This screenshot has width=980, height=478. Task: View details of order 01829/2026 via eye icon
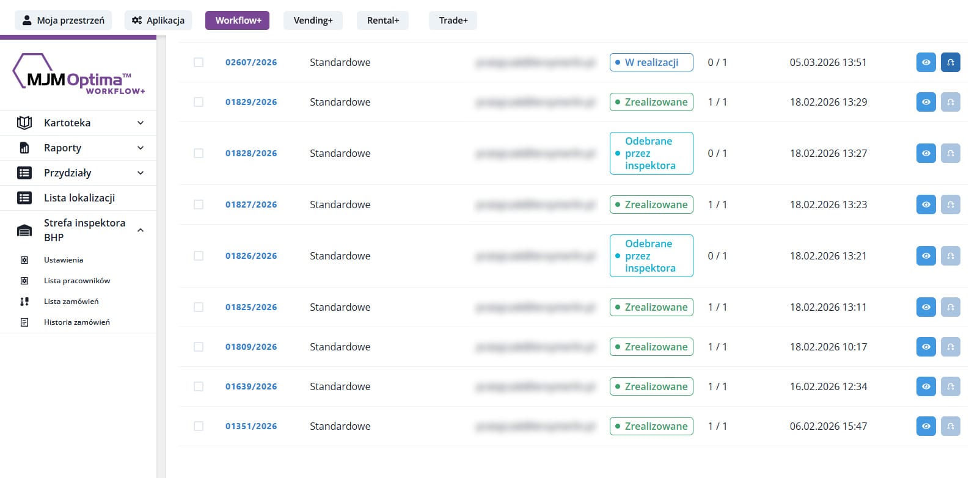(926, 102)
